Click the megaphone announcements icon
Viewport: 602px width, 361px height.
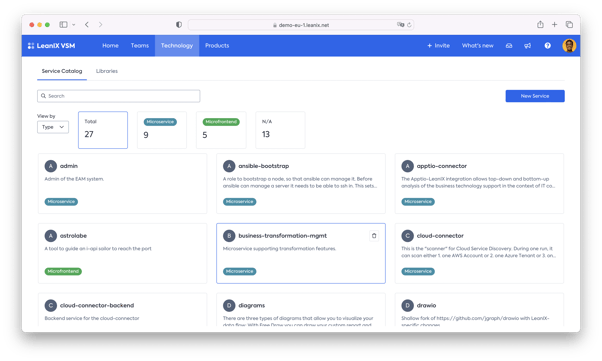tap(528, 46)
